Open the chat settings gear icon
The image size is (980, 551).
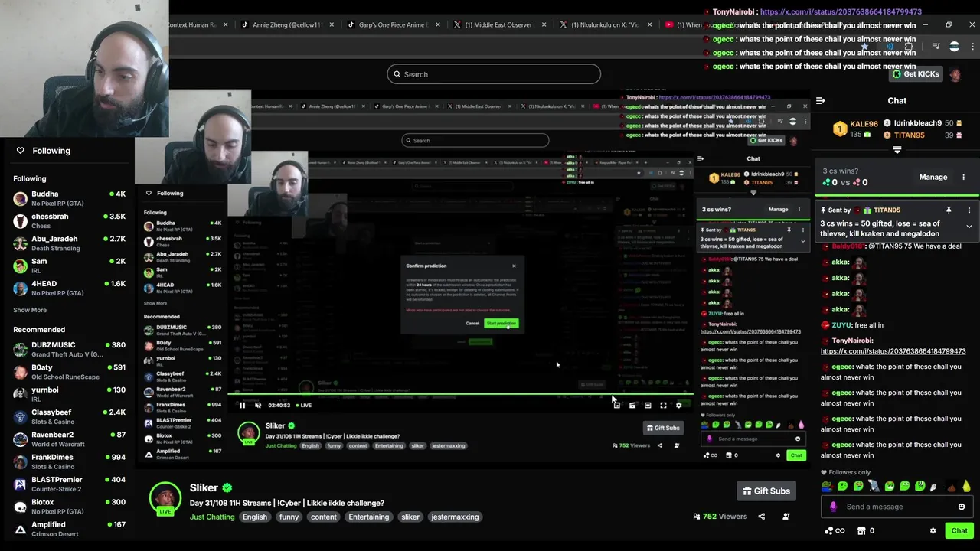(933, 530)
